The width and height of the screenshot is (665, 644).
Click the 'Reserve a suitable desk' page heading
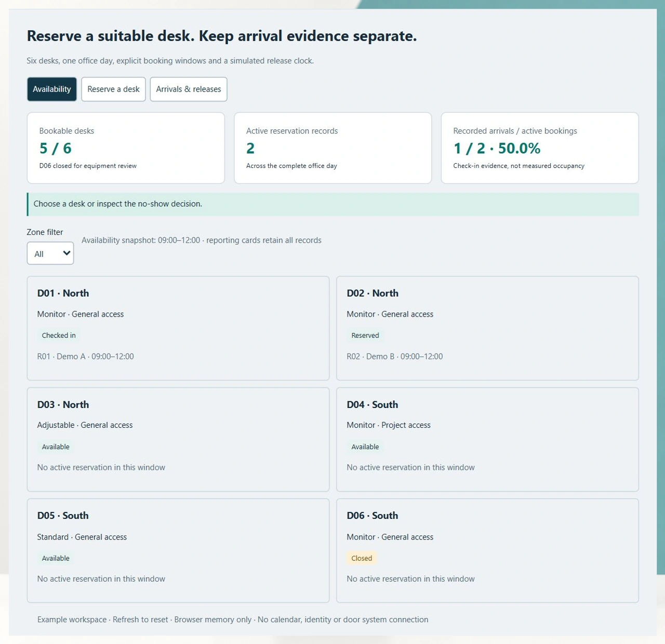pos(222,36)
